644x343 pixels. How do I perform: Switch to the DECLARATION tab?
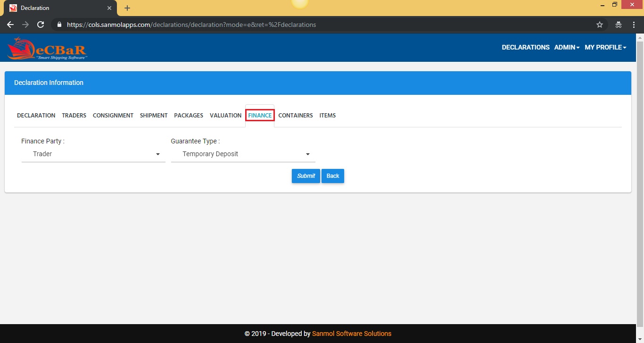pos(36,116)
